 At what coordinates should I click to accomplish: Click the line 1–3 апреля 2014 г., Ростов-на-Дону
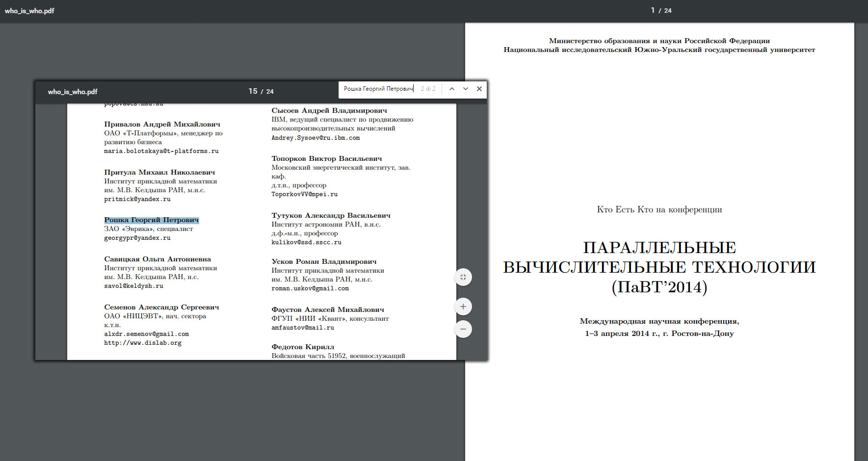tap(659, 333)
